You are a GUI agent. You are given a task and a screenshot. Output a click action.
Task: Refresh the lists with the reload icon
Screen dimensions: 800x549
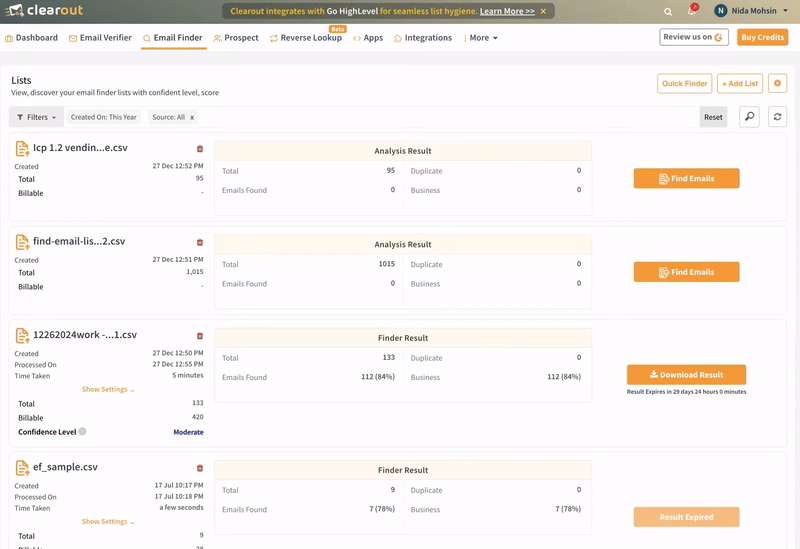point(778,117)
